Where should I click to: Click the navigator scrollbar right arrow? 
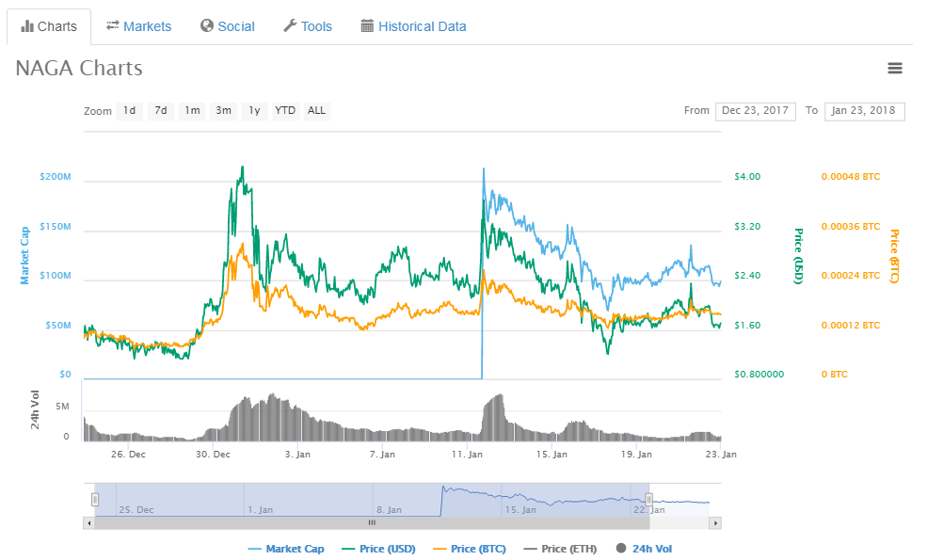click(x=715, y=522)
